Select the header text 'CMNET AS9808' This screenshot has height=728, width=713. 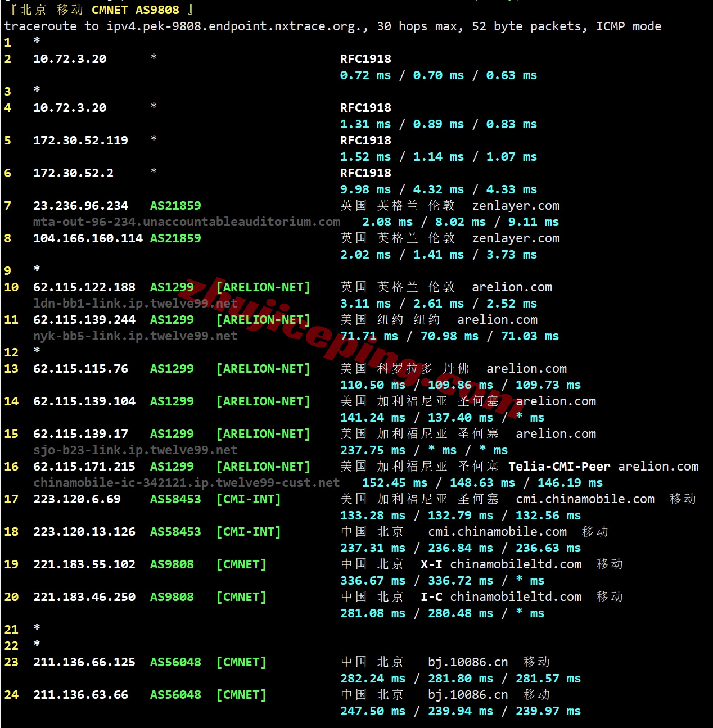tap(136, 10)
